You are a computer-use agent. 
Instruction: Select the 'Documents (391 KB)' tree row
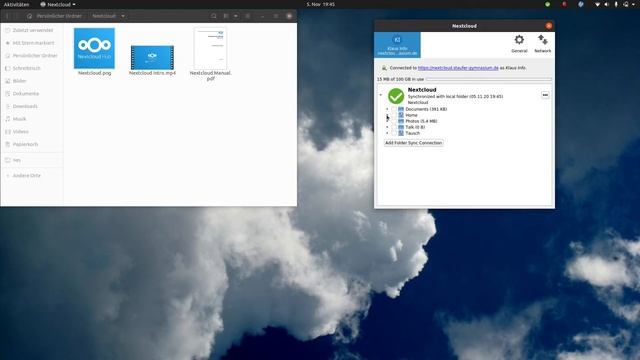click(x=426, y=109)
